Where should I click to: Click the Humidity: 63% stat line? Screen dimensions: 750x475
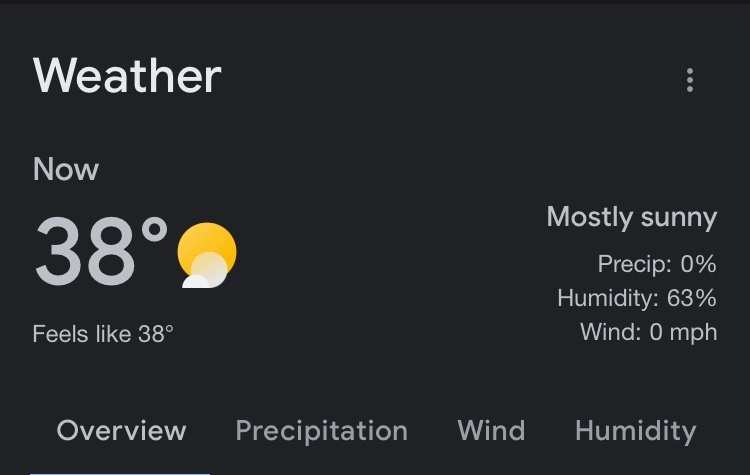(x=637, y=298)
